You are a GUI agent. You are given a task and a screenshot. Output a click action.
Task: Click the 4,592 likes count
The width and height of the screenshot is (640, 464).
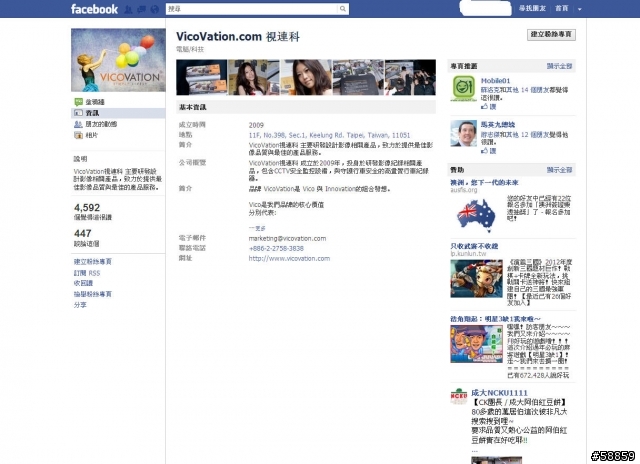coord(87,208)
